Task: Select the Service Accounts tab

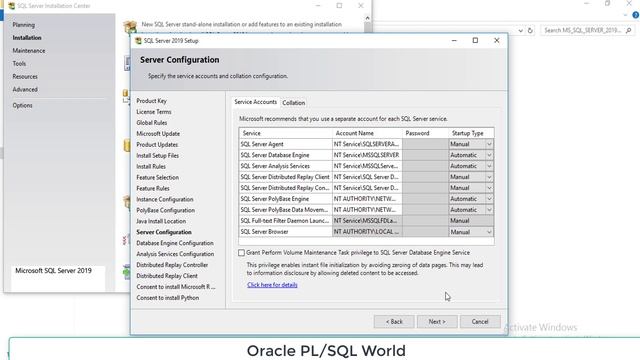Action: [256, 102]
